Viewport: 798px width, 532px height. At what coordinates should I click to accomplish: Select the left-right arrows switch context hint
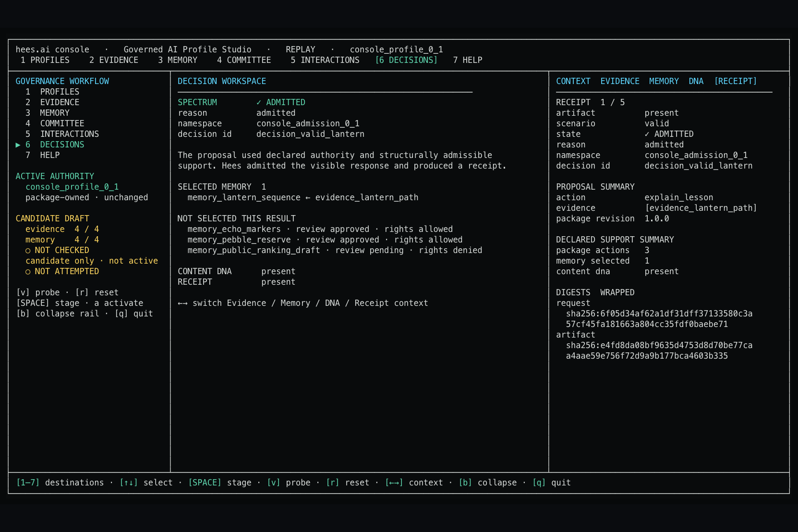coord(182,303)
